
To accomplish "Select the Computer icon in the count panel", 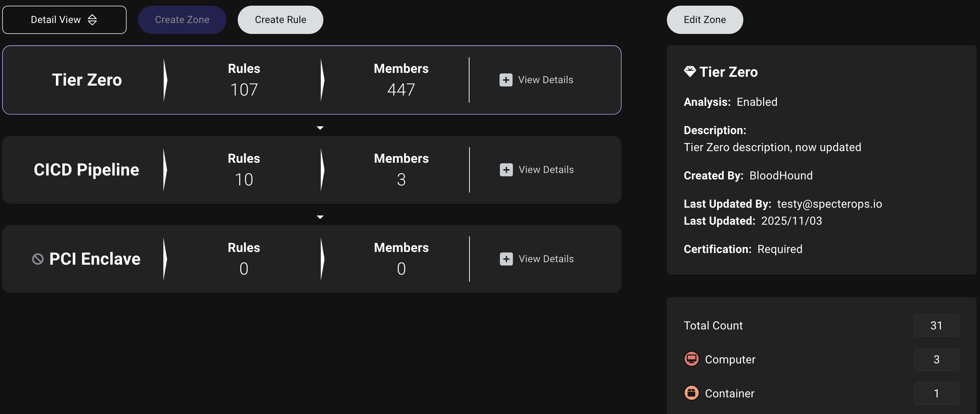I will point(692,359).
